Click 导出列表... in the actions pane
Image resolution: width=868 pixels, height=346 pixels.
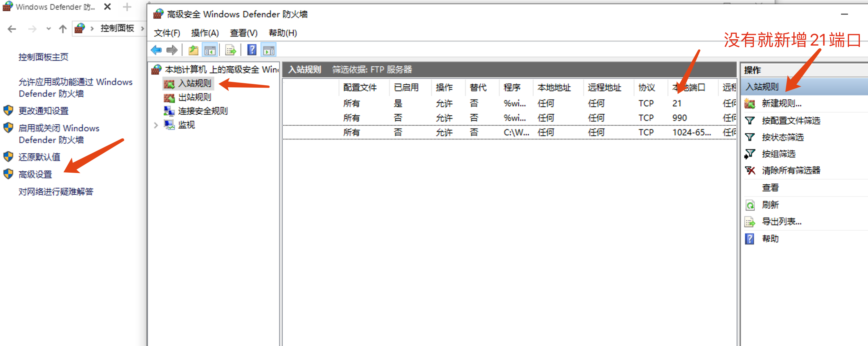[x=782, y=221]
